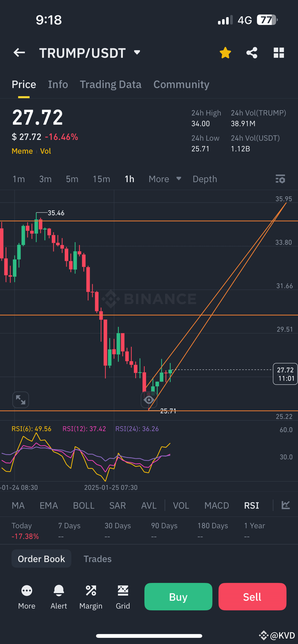Tap the 1 Year performance entry

coord(254,531)
